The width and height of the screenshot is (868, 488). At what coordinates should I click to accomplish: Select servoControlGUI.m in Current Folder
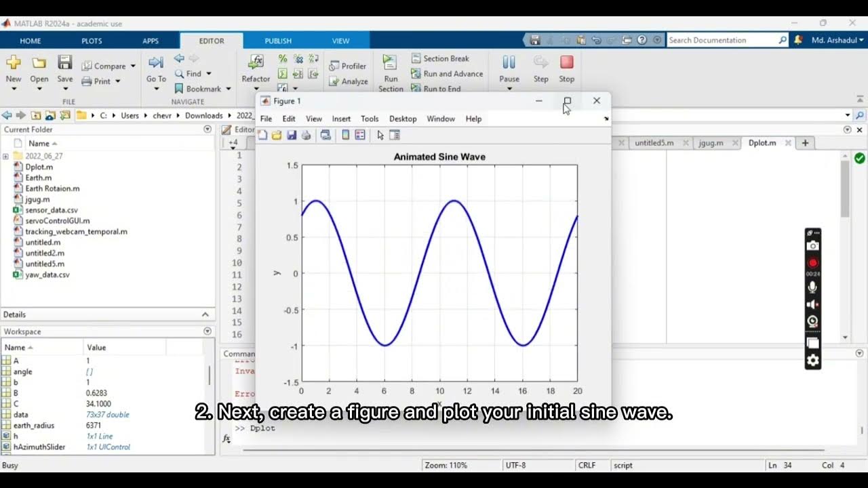point(58,221)
